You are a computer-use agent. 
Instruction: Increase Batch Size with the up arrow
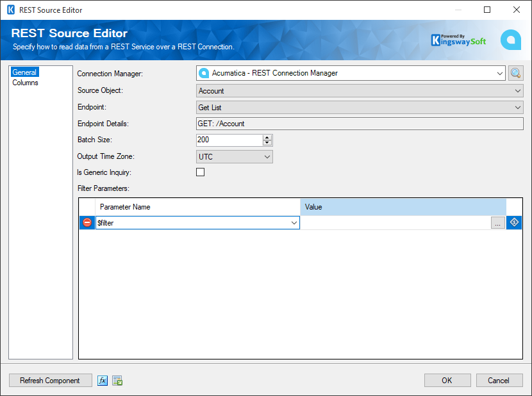267,136
